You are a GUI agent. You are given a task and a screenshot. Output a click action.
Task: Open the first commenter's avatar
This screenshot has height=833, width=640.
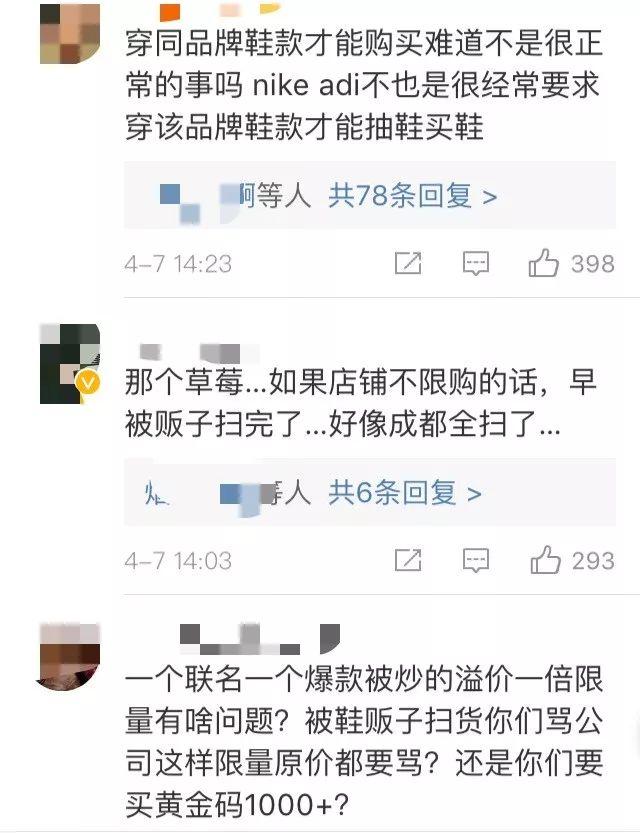coord(70,33)
